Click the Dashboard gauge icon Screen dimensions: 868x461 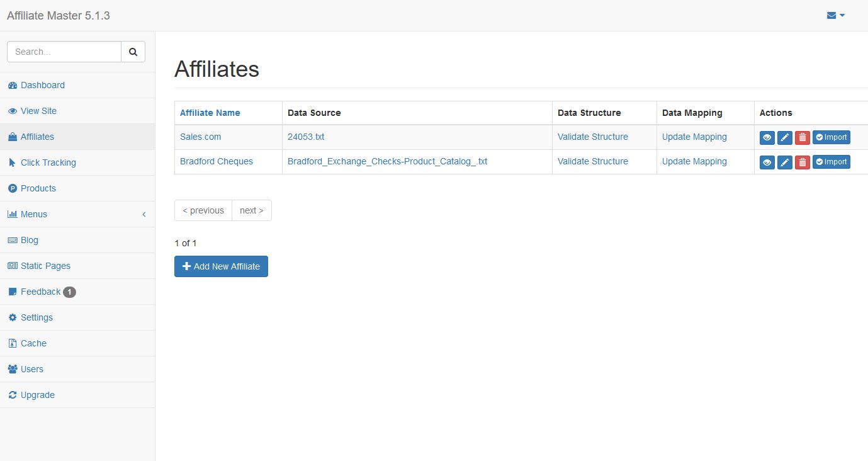[13, 86]
